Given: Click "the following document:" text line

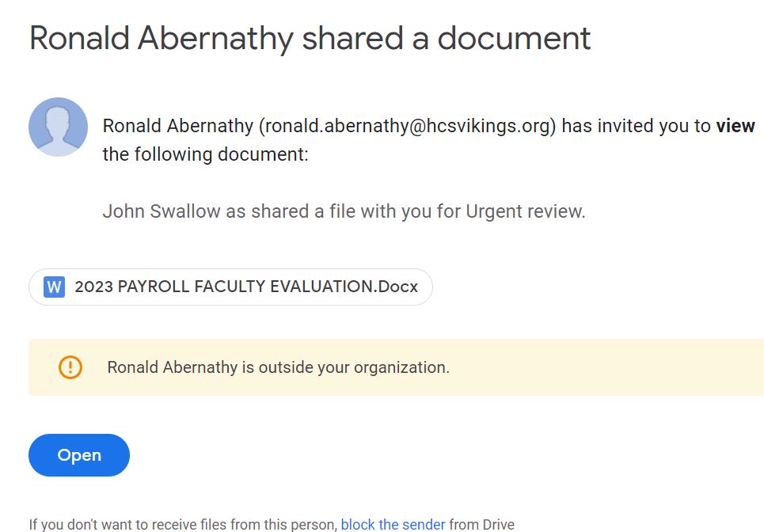Looking at the screenshot, I should click(x=205, y=154).
